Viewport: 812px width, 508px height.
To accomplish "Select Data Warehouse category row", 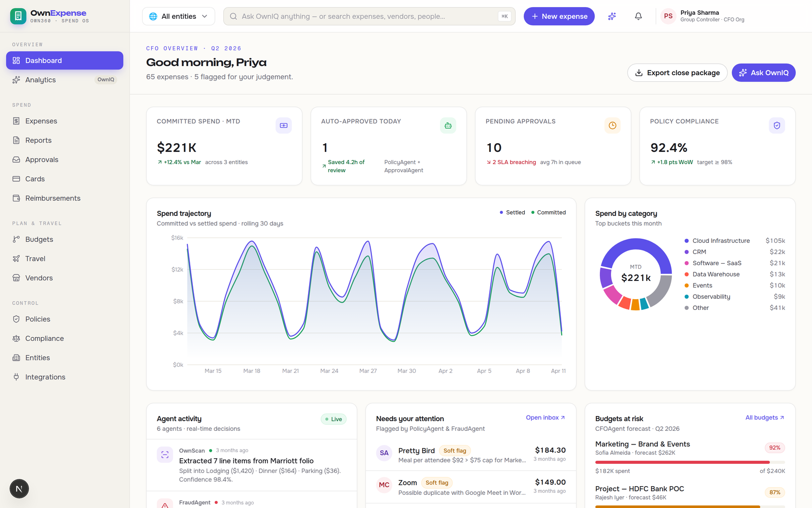I will pyautogui.click(x=735, y=274).
